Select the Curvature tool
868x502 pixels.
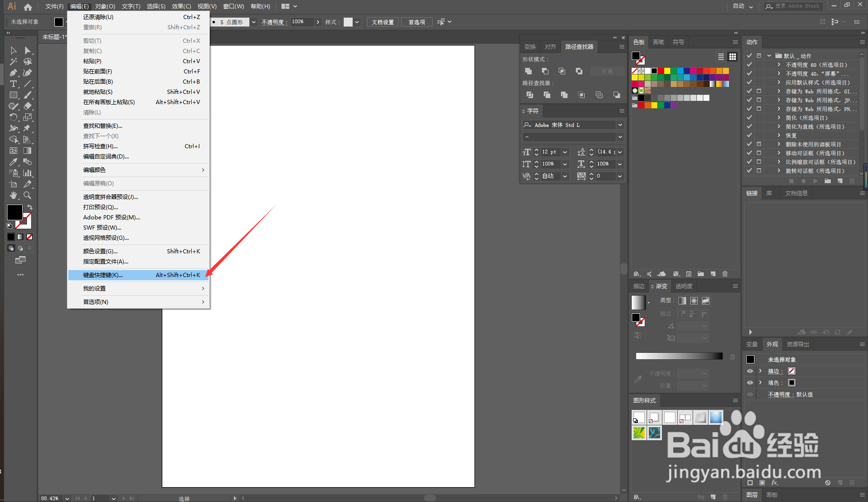pyautogui.click(x=27, y=73)
